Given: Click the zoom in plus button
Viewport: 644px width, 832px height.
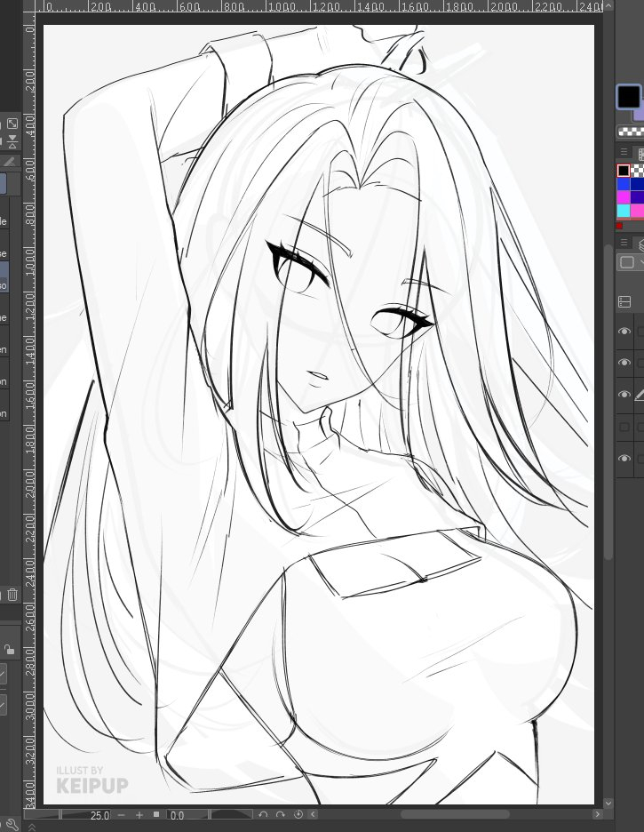Looking at the screenshot, I should coord(139,815).
